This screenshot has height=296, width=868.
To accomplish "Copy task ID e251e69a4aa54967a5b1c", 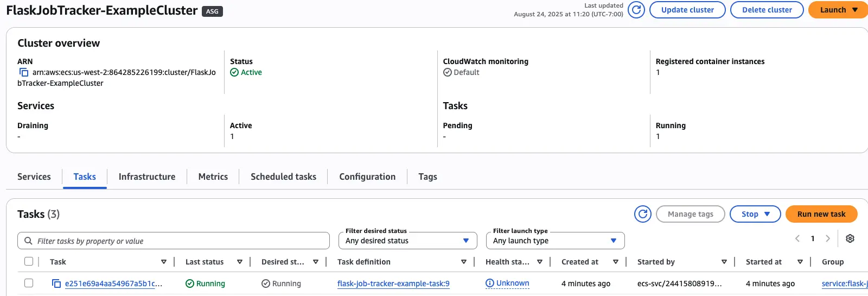I will [56, 284].
